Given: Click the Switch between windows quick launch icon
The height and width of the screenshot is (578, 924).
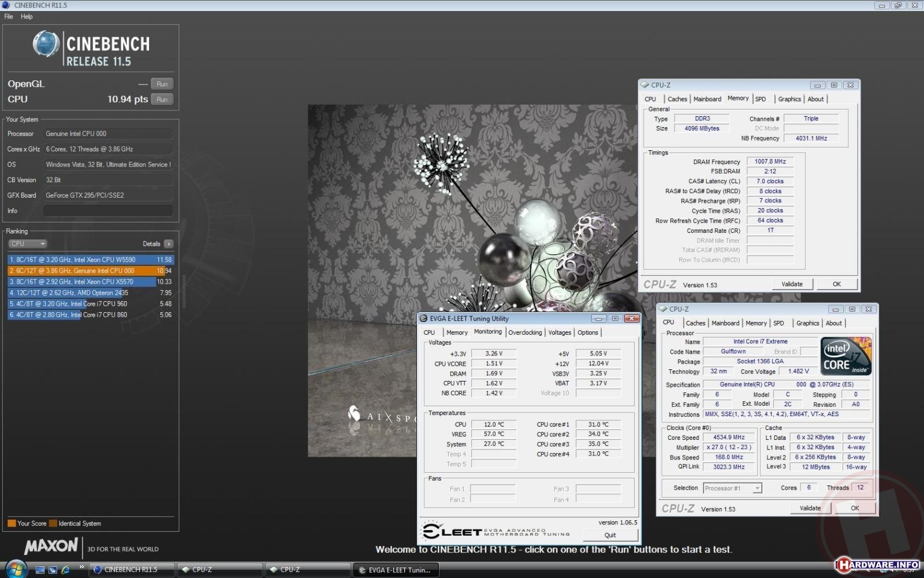Looking at the screenshot, I should 53,569.
